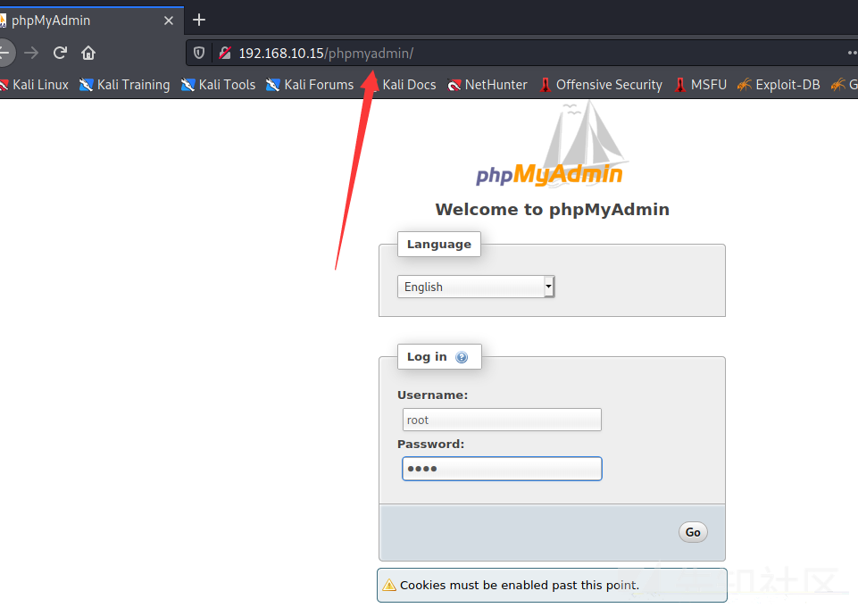
Task: Open Offensive Security bookmark
Action: point(601,85)
